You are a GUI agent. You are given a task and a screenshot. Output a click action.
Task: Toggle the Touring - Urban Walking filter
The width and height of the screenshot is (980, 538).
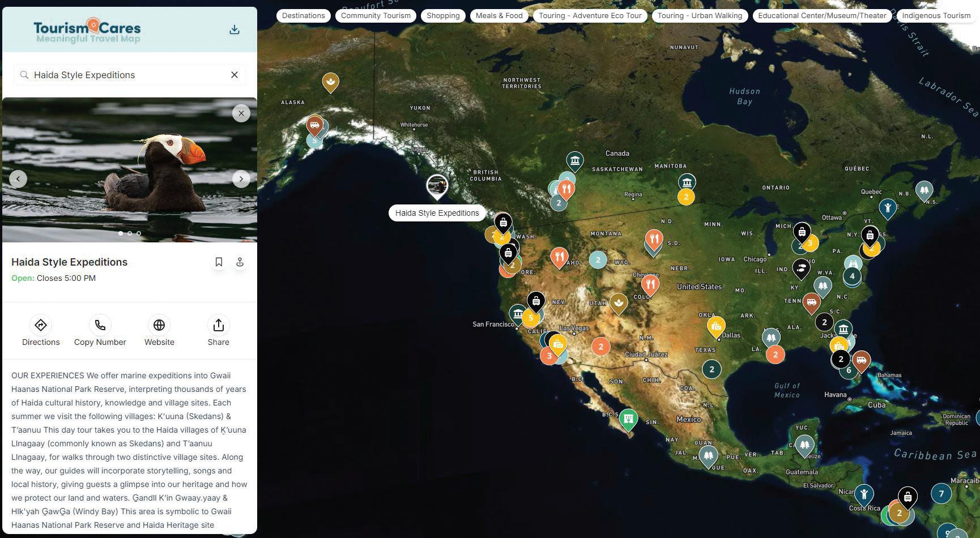[x=700, y=16]
